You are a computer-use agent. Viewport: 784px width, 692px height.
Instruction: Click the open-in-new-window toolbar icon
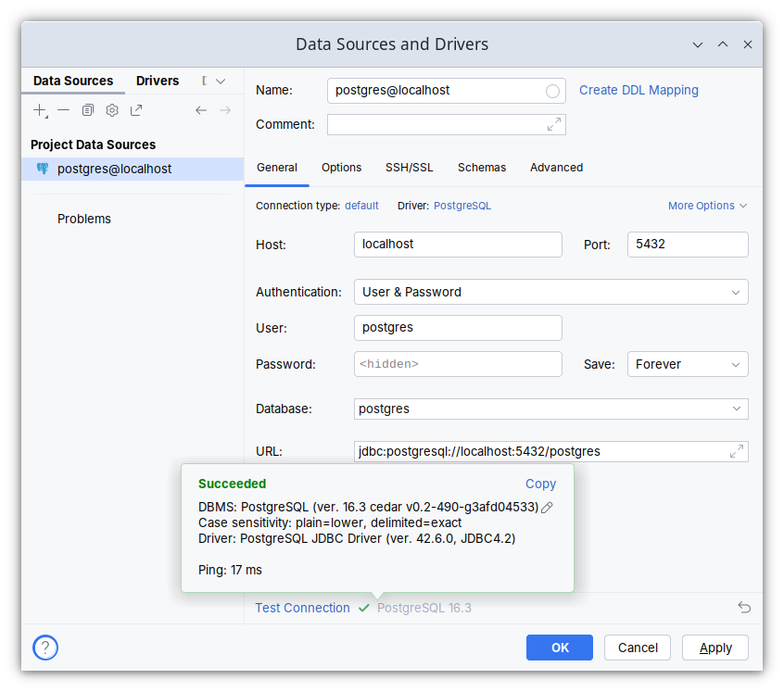135,109
